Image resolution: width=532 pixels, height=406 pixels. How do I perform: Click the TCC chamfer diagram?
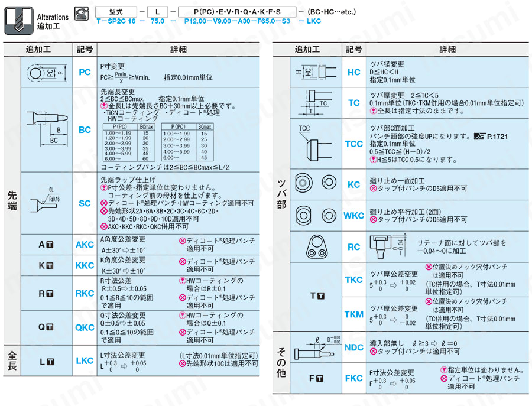point(314,142)
